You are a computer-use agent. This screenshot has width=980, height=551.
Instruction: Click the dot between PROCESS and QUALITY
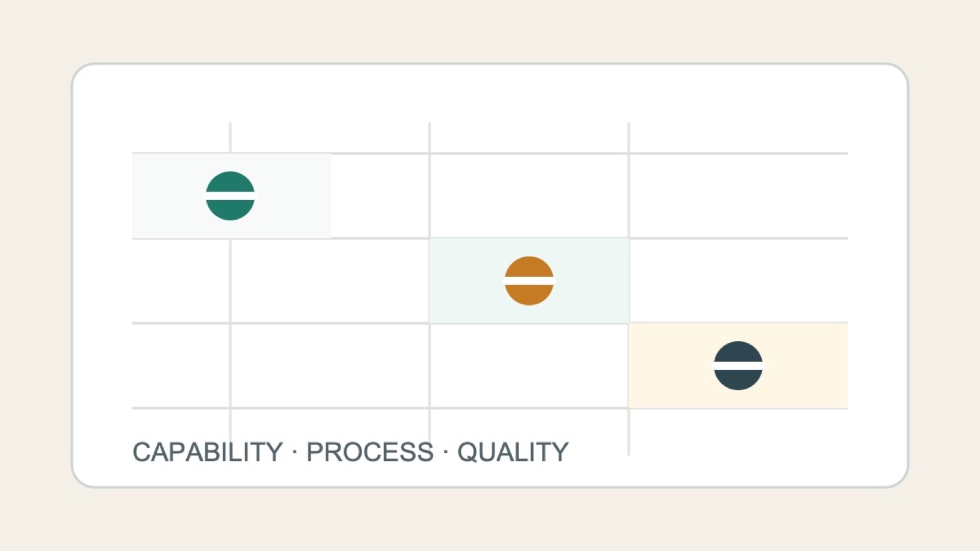(445, 452)
